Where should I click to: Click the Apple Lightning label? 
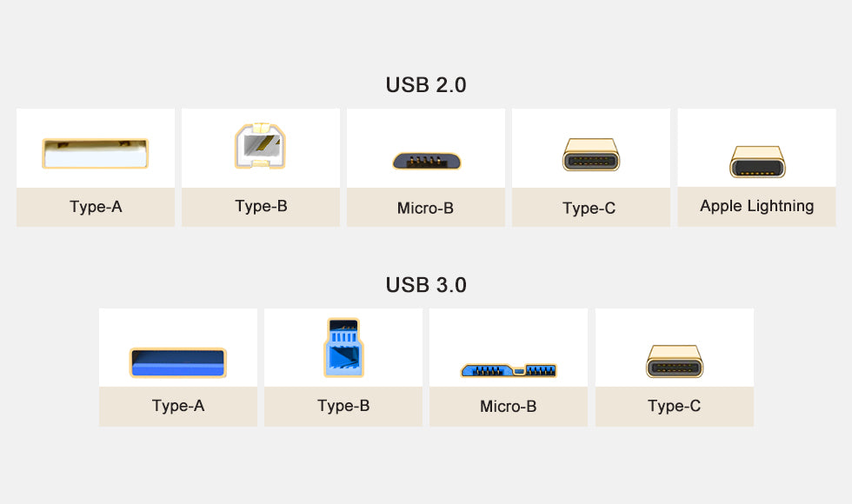[x=757, y=206]
